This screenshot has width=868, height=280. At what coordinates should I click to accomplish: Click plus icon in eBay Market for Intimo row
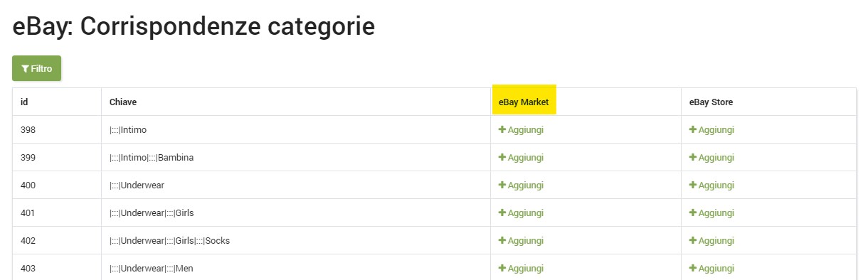pyautogui.click(x=502, y=129)
